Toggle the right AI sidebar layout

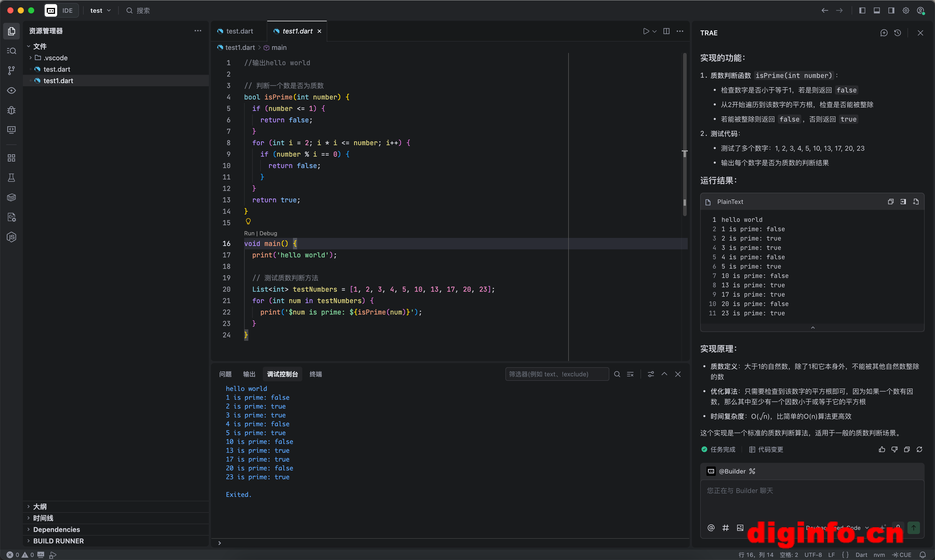[x=891, y=11]
